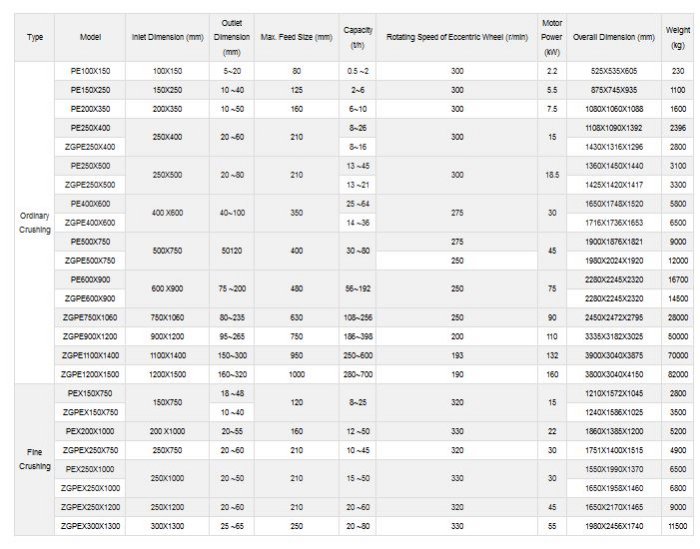This screenshot has height=549, width=700.
Task: Click the Overall Dimension (mm) header
Action: click(614, 37)
